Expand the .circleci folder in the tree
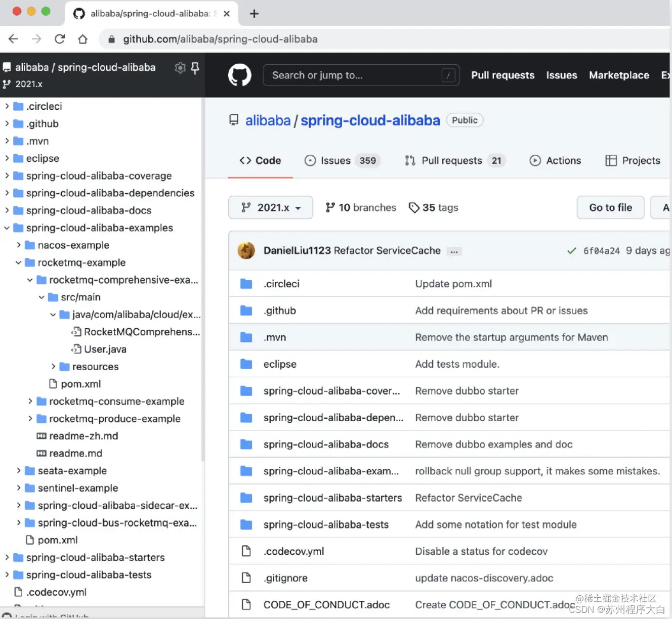Screen dimensions: 672x619 pyautogui.click(x=7, y=106)
